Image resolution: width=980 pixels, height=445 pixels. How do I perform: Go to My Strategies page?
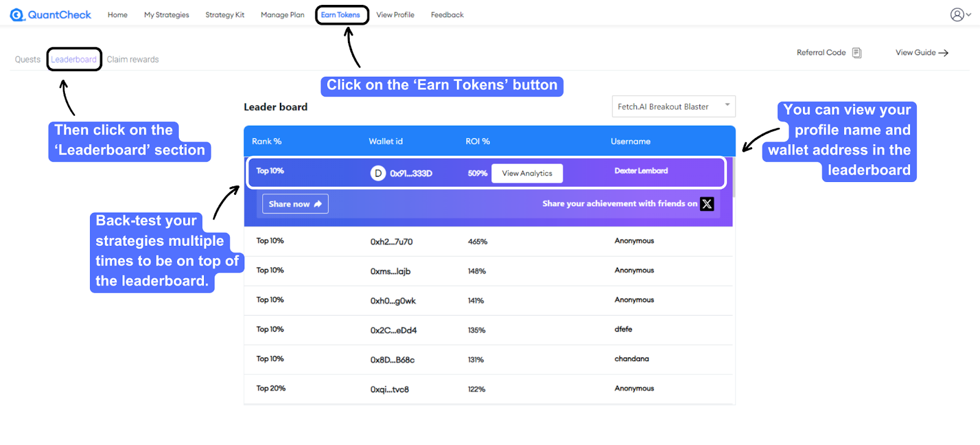167,15
